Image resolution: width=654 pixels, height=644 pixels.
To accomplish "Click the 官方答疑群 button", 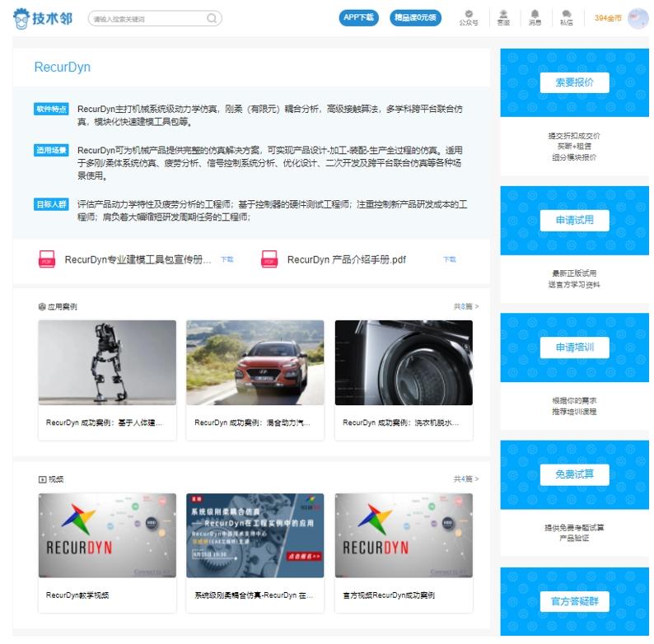I will pyautogui.click(x=574, y=601).
